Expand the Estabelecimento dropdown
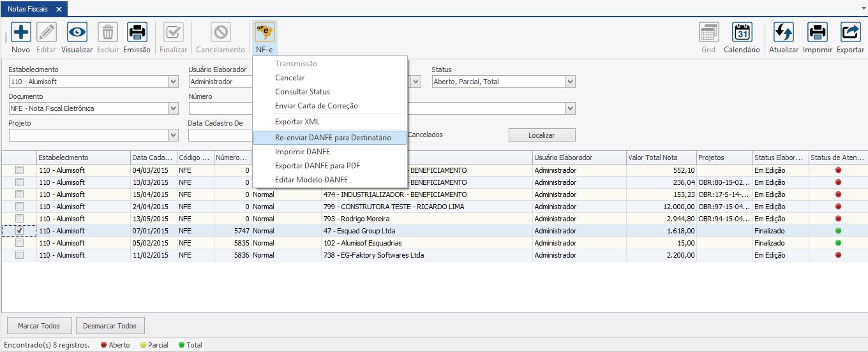The width and height of the screenshot is (868, 352). [x=174, y=82]
